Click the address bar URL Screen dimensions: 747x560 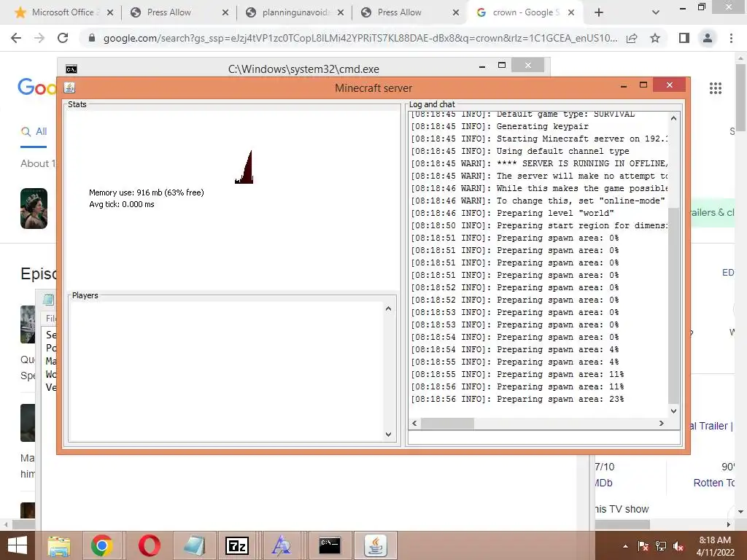[360, 38]
